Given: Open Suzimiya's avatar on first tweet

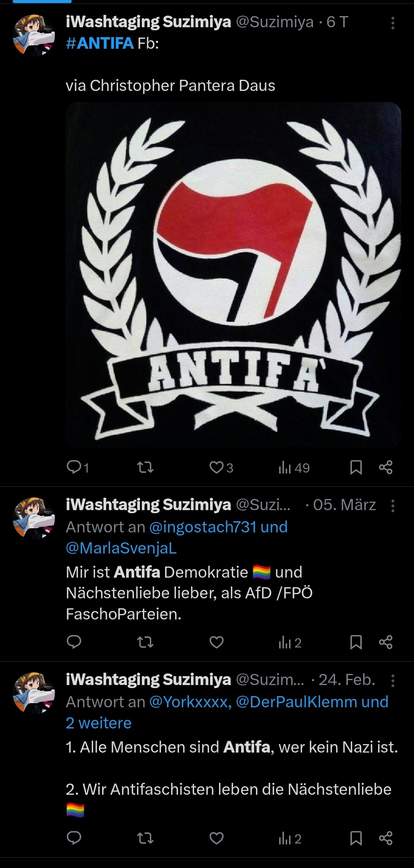Looking at the screenshot, I should [34, 35].
